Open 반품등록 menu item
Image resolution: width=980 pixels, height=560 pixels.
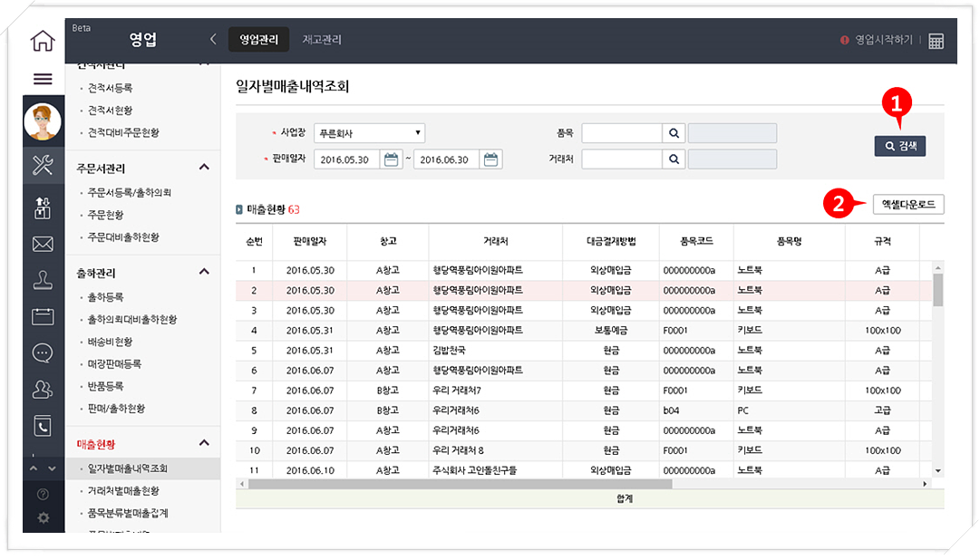pos(106,386)
